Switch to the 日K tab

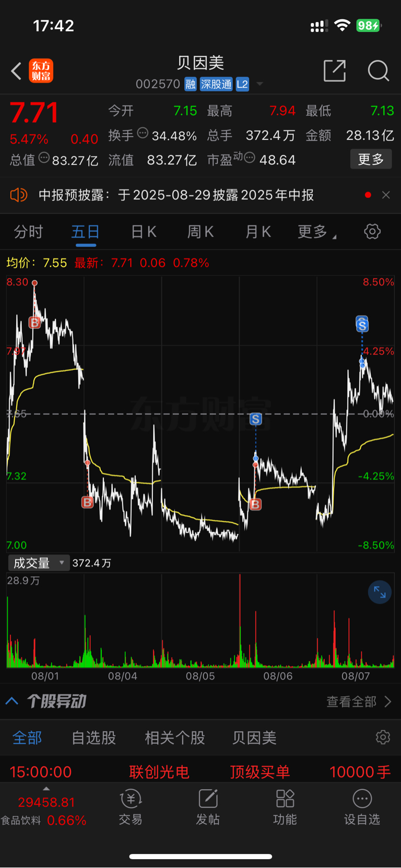[144, 231]
